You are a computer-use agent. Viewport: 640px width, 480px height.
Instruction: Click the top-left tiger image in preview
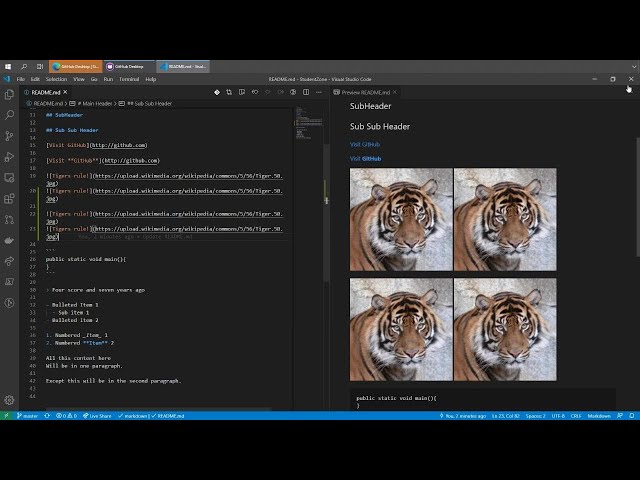click(401, 219)
